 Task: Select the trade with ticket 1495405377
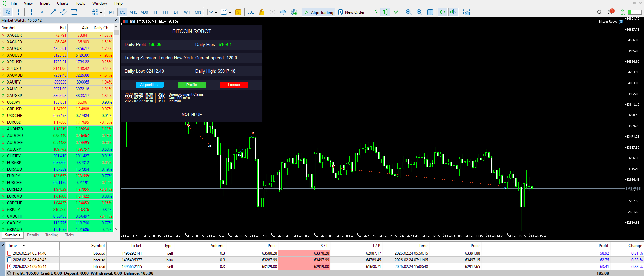tap(325, 260)
